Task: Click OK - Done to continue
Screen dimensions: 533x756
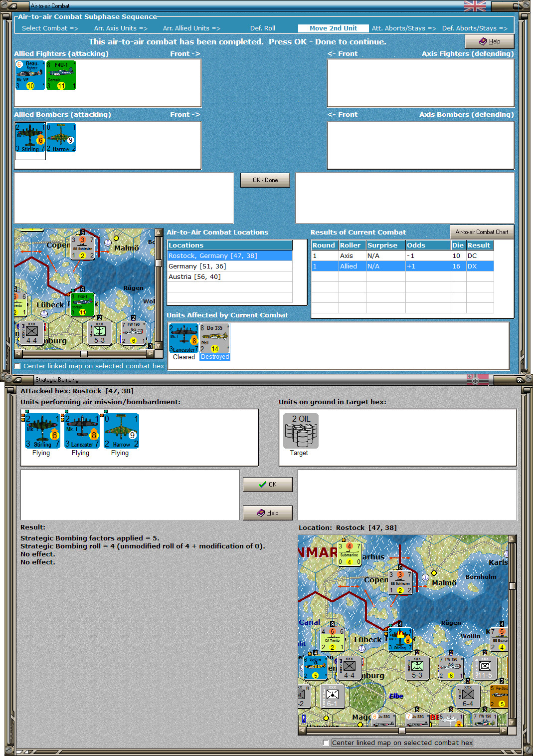Action: tap(265, 180)
